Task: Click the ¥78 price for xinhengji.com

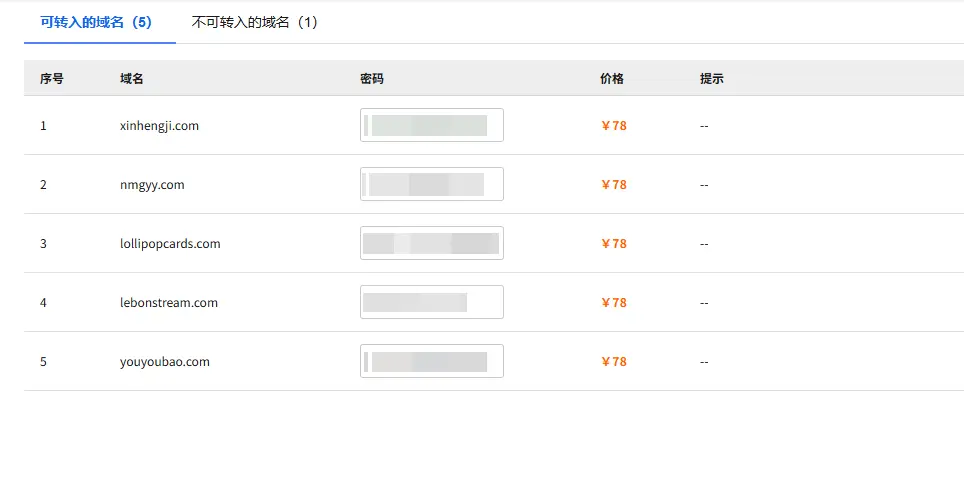Action: coord(614,125)
